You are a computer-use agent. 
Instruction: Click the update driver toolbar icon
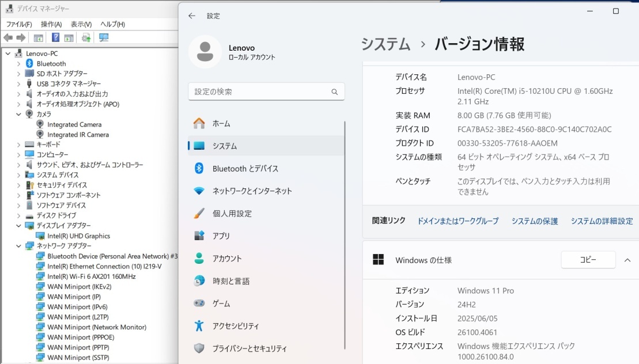[x=86, y=38]
